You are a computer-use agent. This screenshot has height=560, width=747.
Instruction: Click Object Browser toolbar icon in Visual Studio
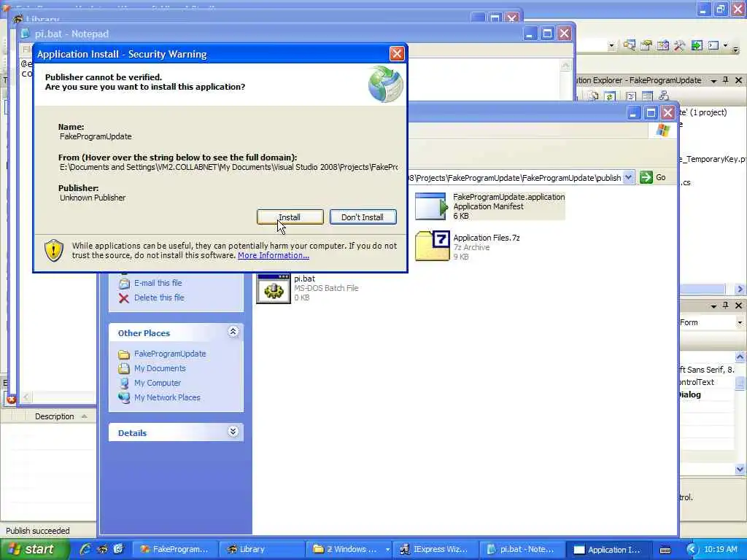(662, 46)
